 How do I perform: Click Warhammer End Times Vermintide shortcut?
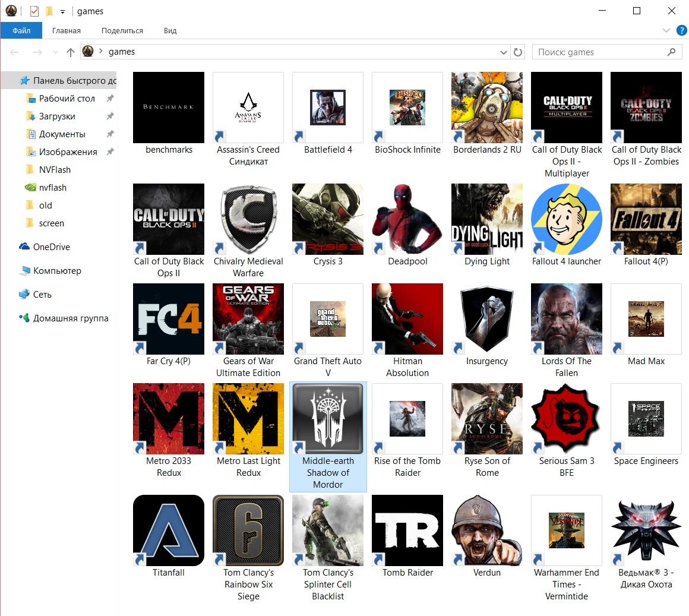pos(567,530)
